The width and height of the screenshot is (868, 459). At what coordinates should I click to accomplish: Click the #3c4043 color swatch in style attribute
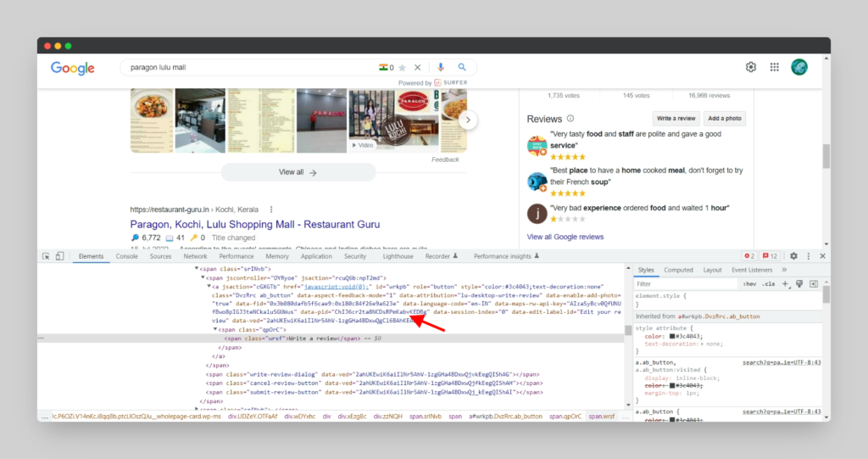[672, 337]
